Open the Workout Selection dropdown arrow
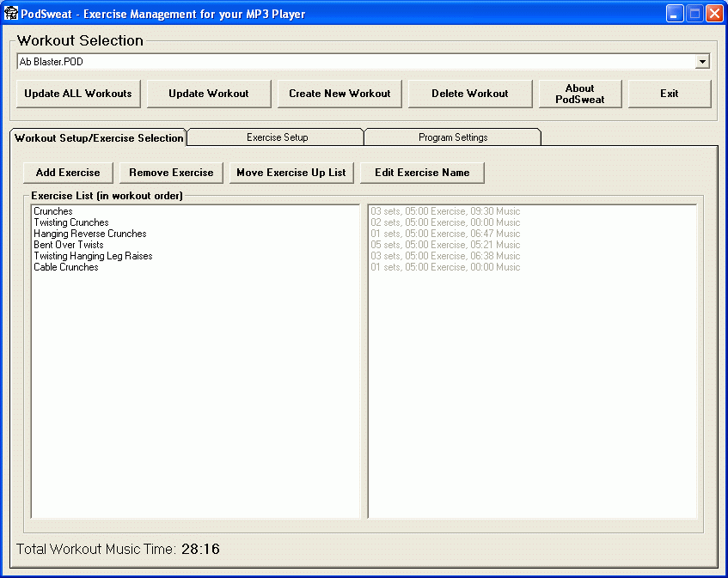The image size is (728, 578). pyautogui.click(x=702, y=62)
